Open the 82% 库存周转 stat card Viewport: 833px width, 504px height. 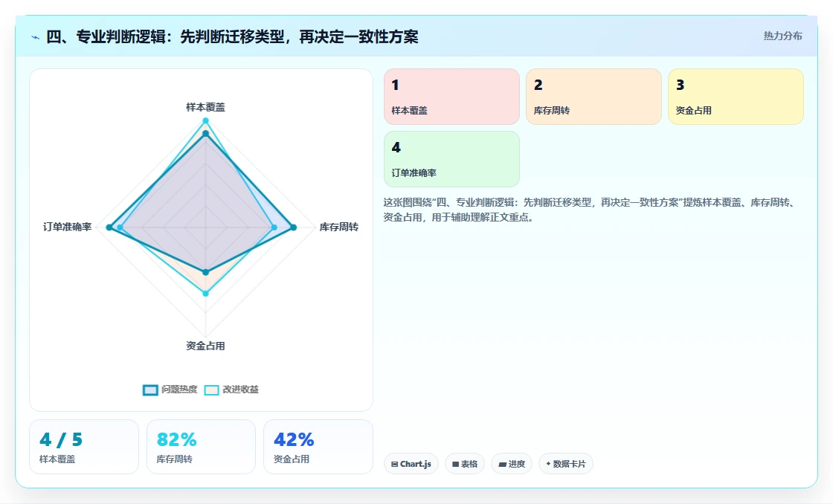201,447
